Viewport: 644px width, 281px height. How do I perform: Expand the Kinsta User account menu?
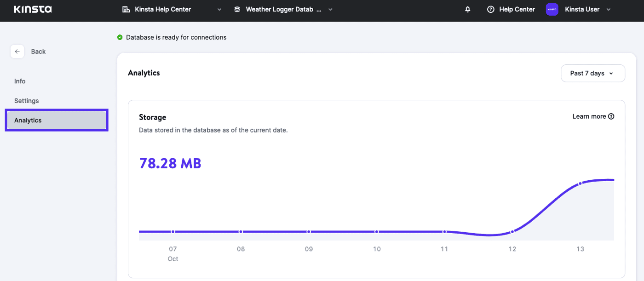pos(609,9)
